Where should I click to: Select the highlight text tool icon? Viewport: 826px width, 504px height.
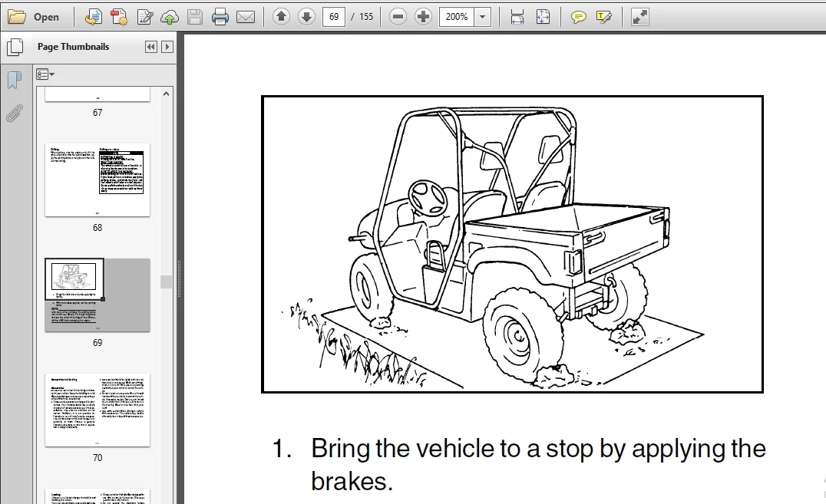(603, 17)
